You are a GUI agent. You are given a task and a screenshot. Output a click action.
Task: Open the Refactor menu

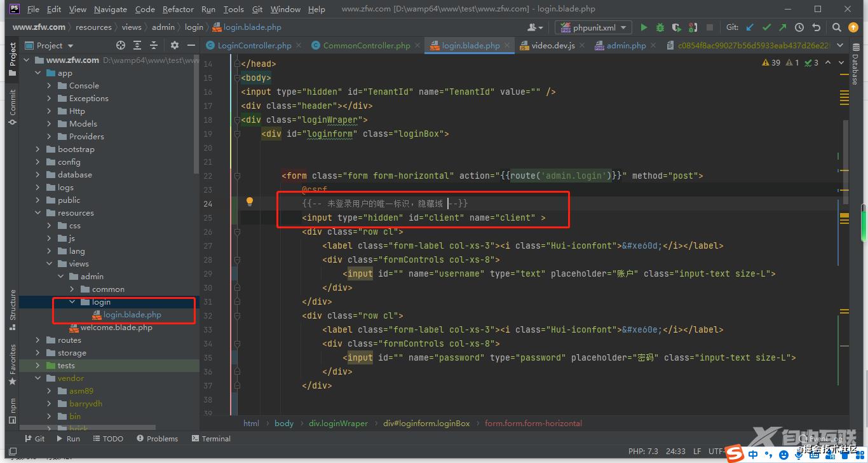178,10
